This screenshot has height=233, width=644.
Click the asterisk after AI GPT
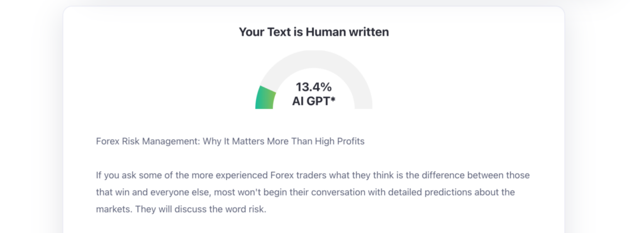333,99
